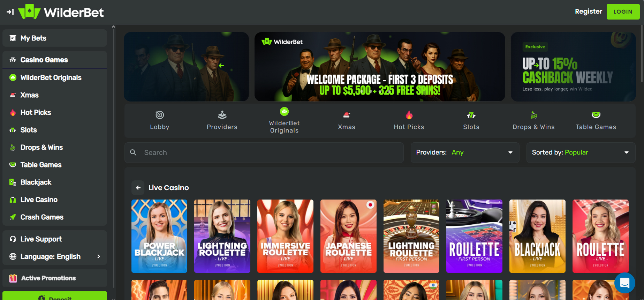Click the back arrow beside Live Casino

[138, 188]
